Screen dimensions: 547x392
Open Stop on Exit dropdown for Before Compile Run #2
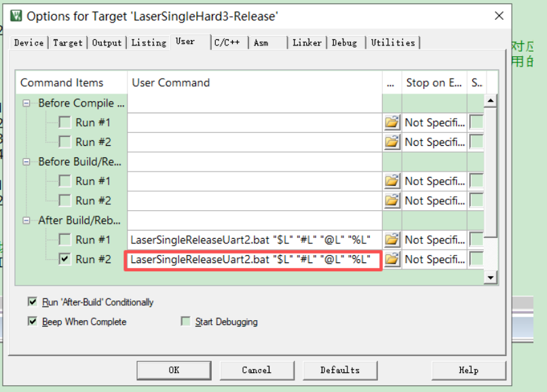434,142
